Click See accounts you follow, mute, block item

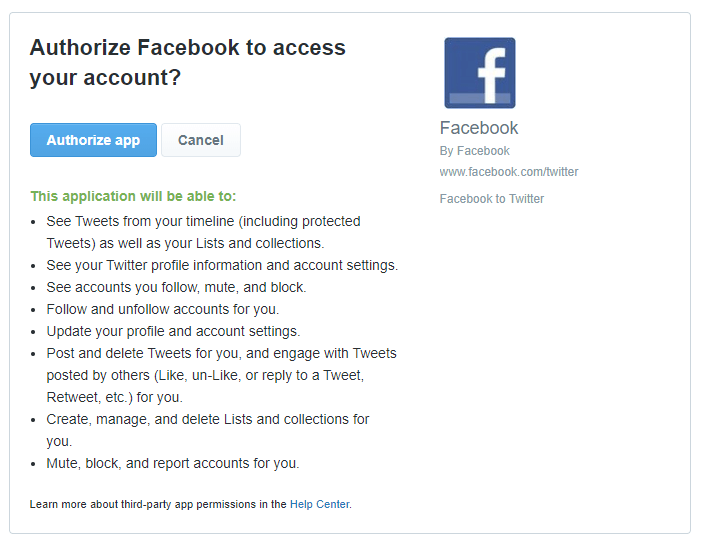[x=176, y=287]
